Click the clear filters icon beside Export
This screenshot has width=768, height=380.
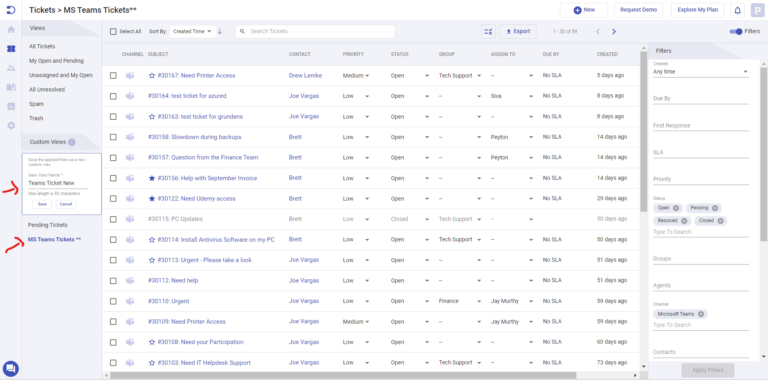(x=488, y=31)
